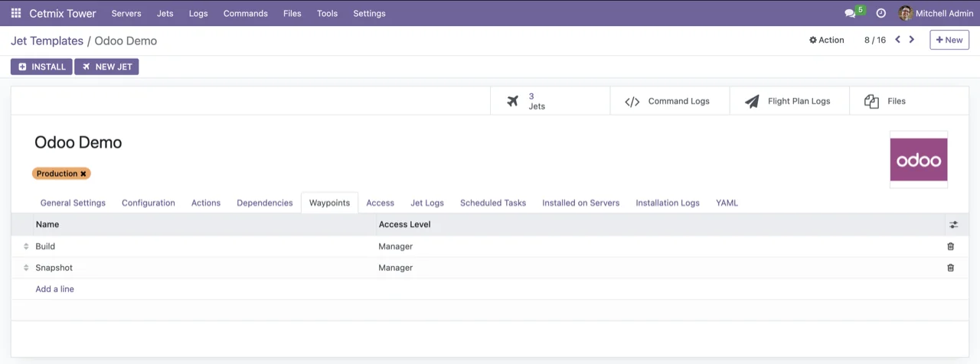Go to next record arrow
Screen dimensions: 980x364
coord(912,40)
